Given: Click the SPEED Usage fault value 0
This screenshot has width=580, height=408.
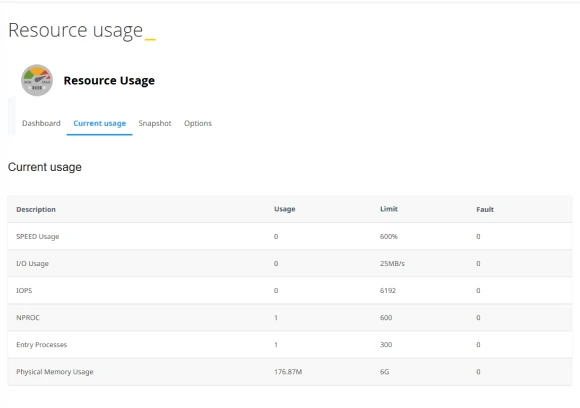Looking at the screenshot, I should click(478, 236).
